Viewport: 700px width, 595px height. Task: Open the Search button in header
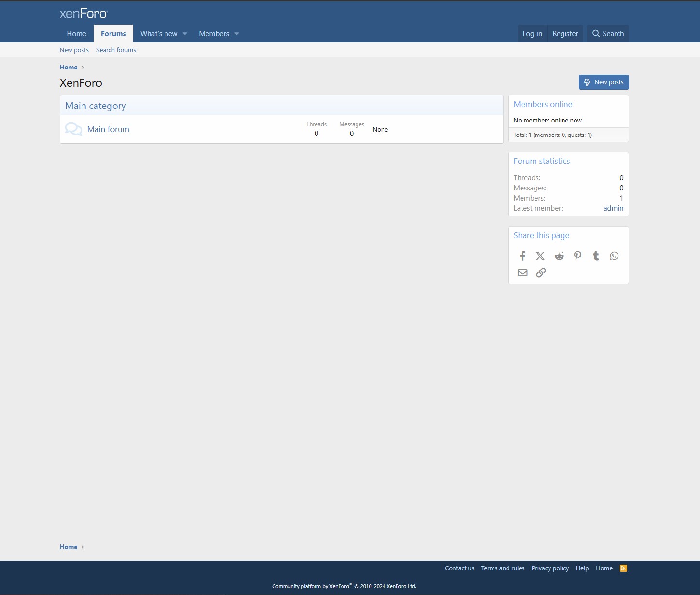pyautogui.click(x=608, y=34)
